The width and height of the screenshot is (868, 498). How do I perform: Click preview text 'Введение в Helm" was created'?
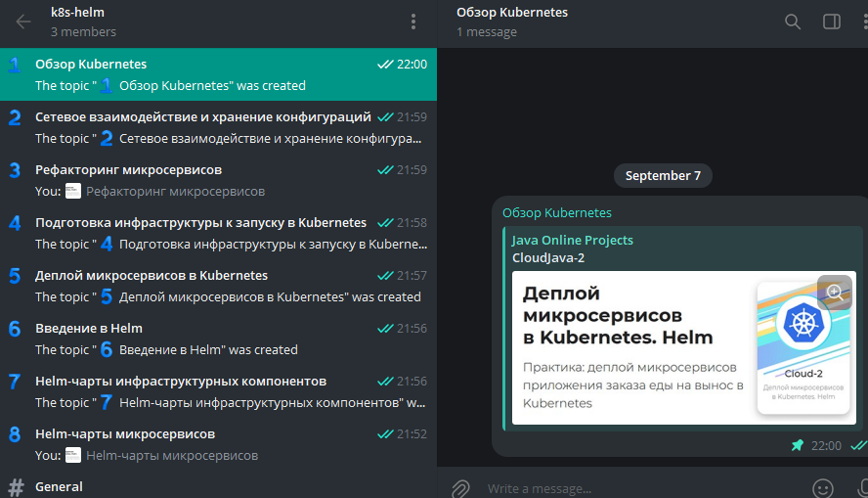click(x=208, y=349)
